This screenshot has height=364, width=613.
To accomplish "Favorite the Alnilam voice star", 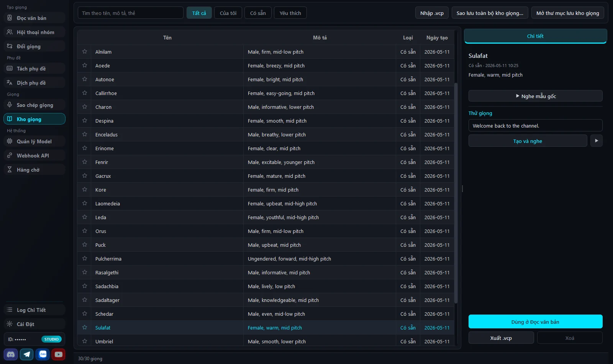I will pyautogui.click(x=85, y=51).
